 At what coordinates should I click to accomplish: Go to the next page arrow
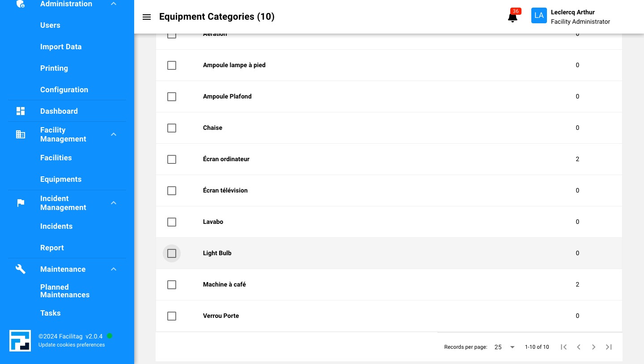click(x=593, y=347)
